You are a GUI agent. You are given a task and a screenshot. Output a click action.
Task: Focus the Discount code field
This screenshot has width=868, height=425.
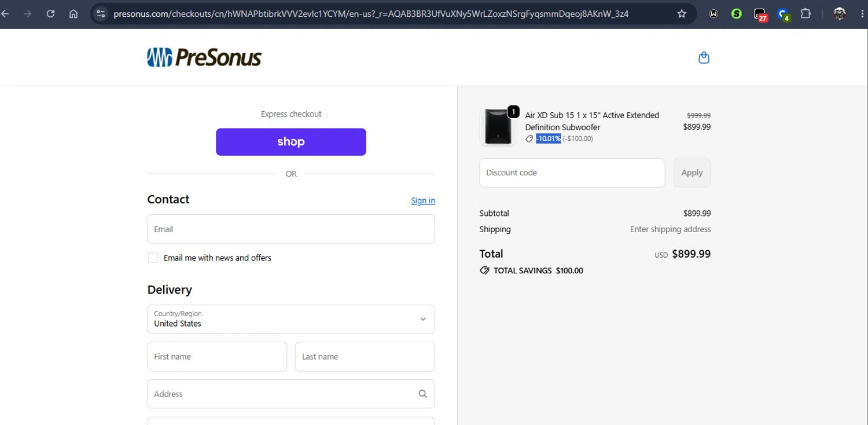[572, 173]
